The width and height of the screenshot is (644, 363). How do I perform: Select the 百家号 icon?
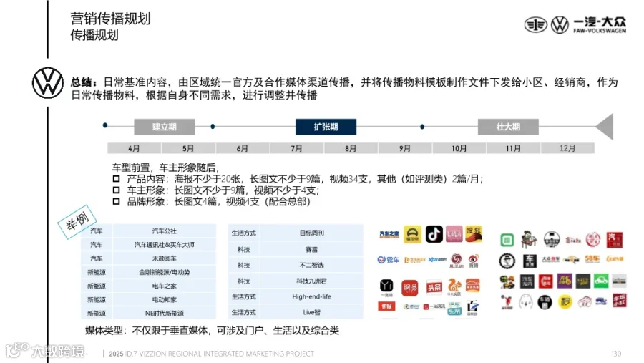(473, 307)
